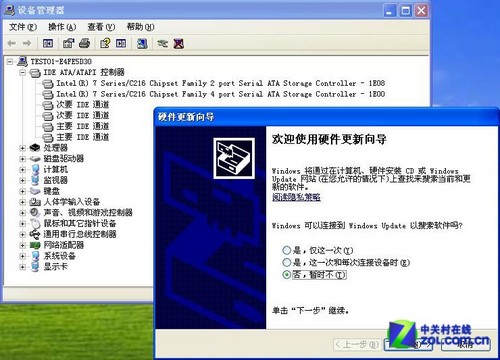This screenshot has width=500, height=360.
Task: Go back with the toolbar left arrow
Action: pos(12,43)
